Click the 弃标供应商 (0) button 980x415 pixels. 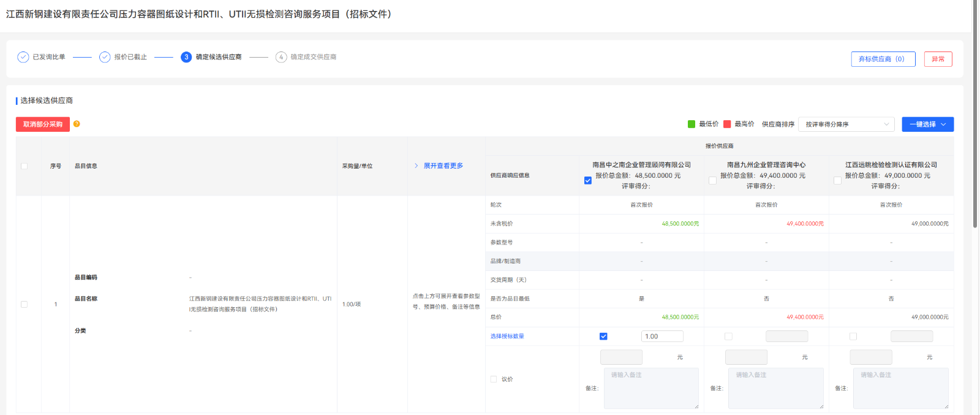[x=883, y=59]
